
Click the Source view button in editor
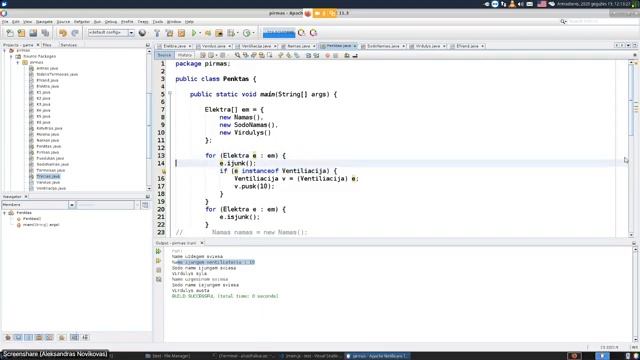point(164,55)
